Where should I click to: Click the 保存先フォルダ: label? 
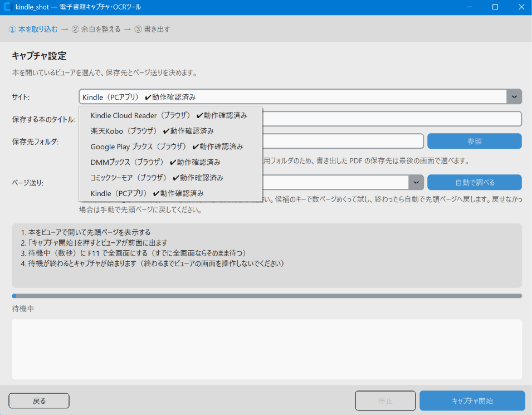coord(35,142)
